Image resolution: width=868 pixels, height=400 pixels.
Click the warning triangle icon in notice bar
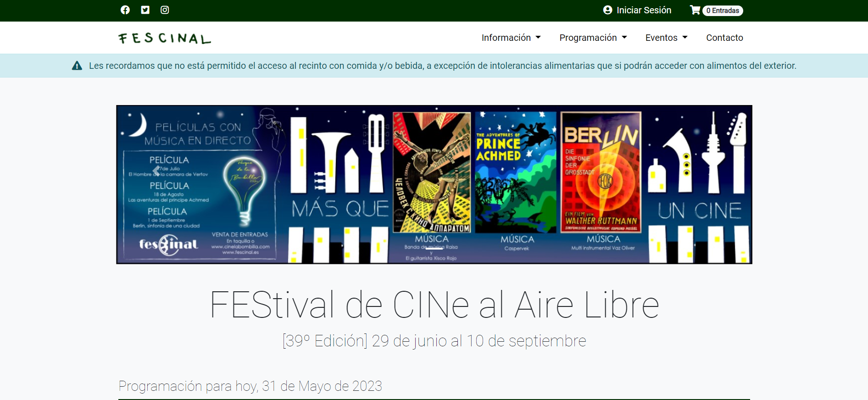pyautogui.click(x=77, y=66)
